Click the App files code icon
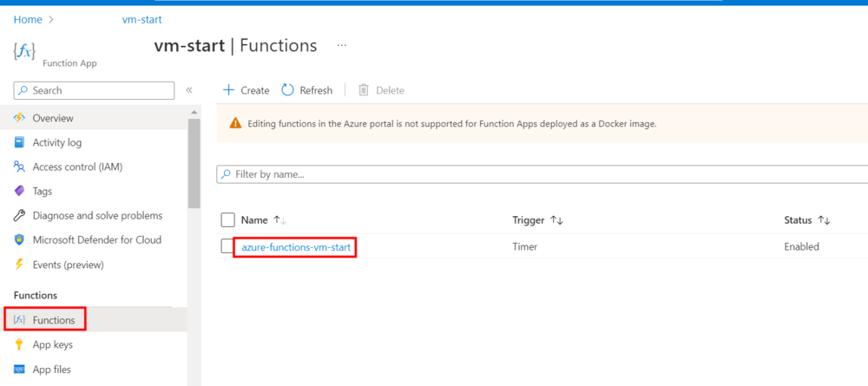This screenshot has width=868, height=386. (19, 369)
